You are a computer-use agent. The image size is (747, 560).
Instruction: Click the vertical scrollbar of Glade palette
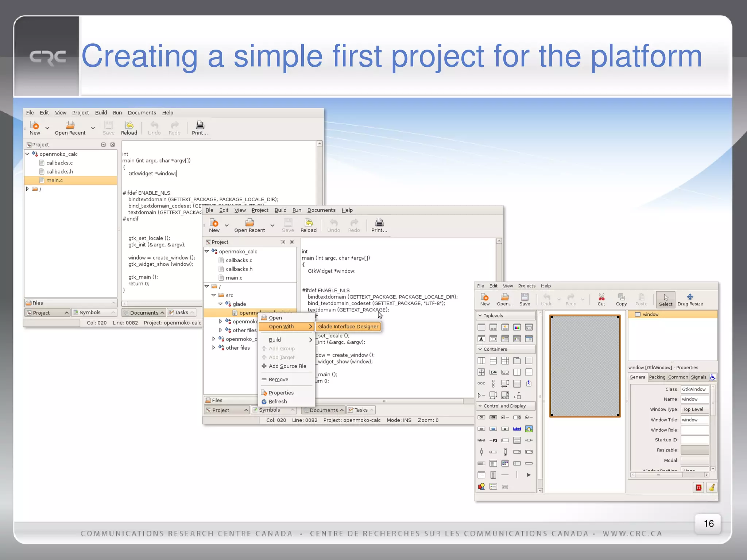tap(540, 401)
